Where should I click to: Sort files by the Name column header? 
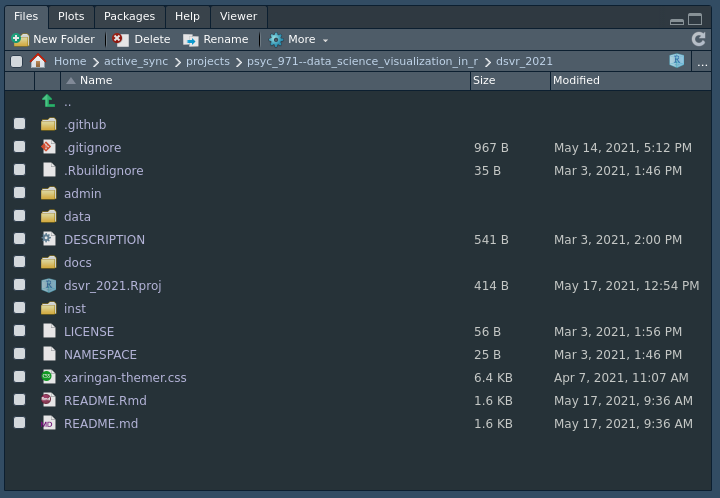click(x=96, y=80)
